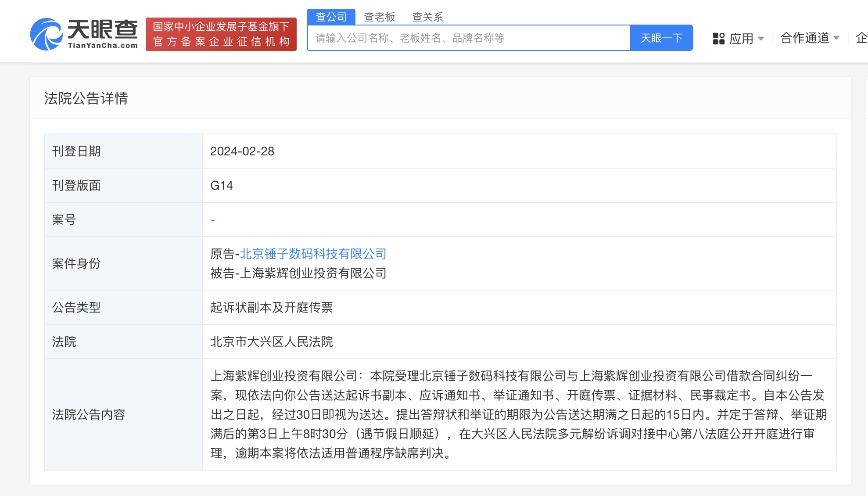The width and height of the screenshot is (868, 496).
Task: Click the red 国家中小企业发展子基金 banner
Action: click(x=221, y=34)
